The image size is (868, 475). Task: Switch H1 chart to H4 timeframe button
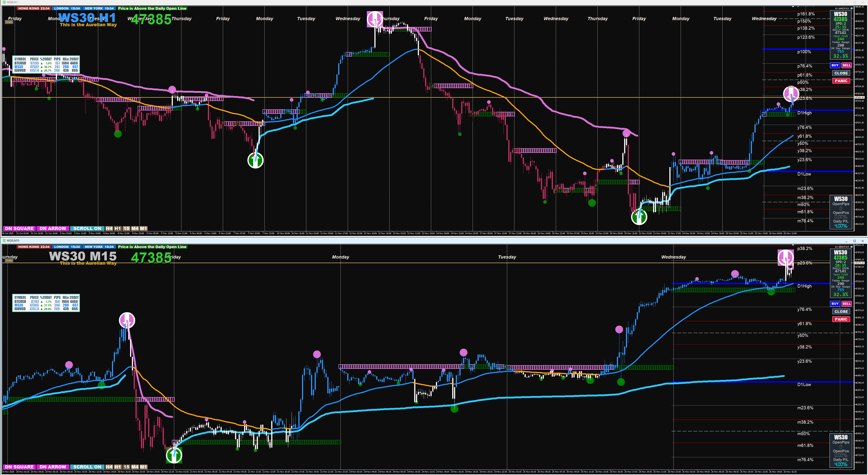pos(109,229)
